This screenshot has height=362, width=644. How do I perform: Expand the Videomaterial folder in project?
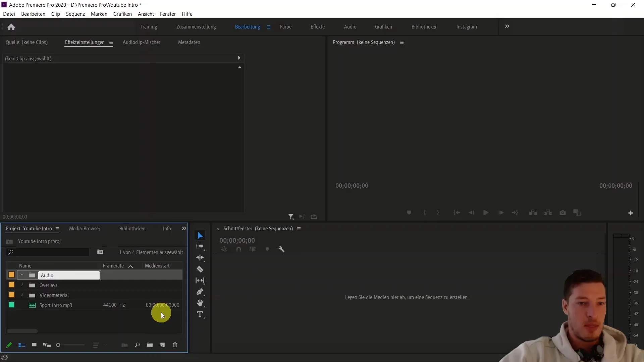[x=22, y=295]
